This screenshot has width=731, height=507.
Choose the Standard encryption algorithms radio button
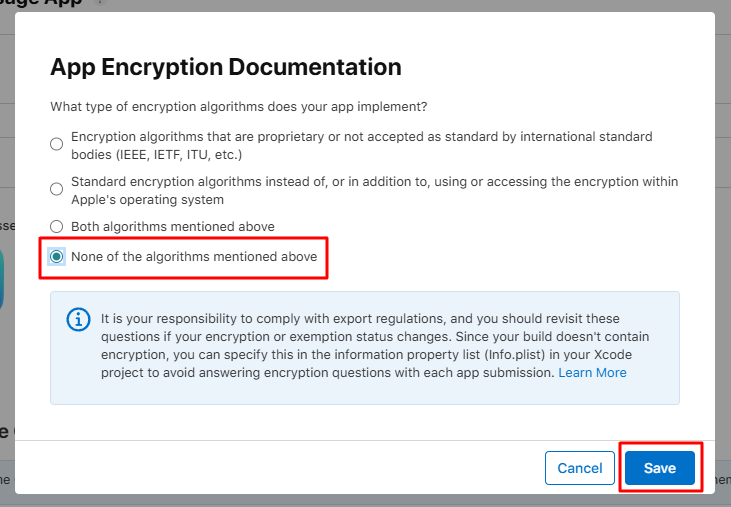56,189
